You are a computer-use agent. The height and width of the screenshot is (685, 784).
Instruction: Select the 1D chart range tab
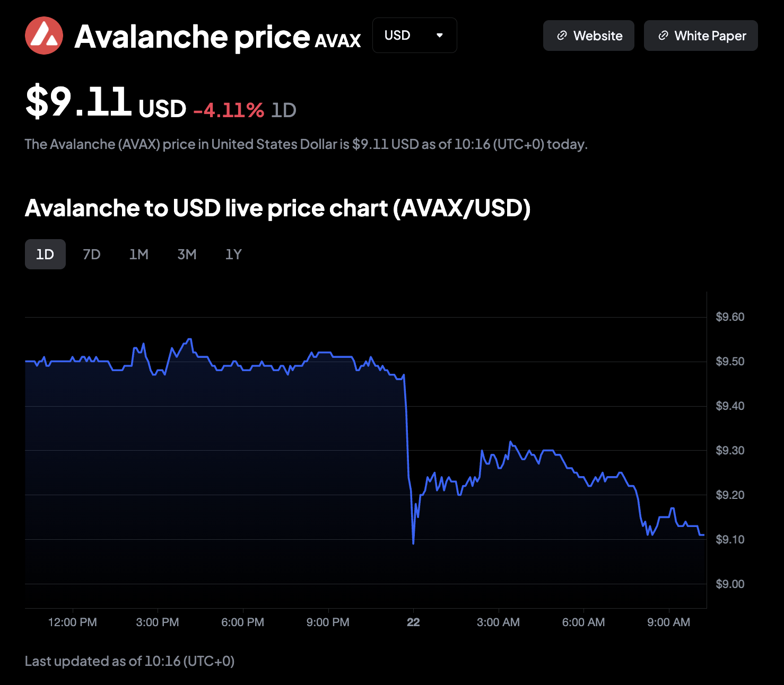point(45,254)
